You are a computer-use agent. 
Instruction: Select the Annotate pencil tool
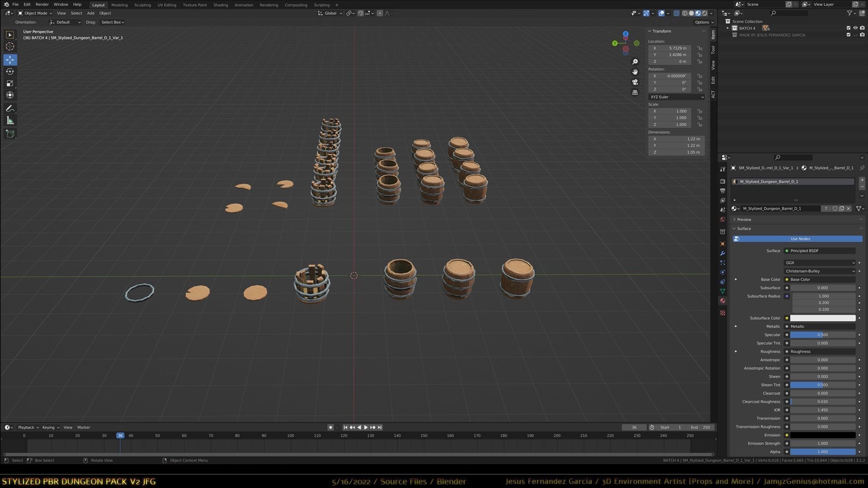pyautogui.click(x=10, y=108)
